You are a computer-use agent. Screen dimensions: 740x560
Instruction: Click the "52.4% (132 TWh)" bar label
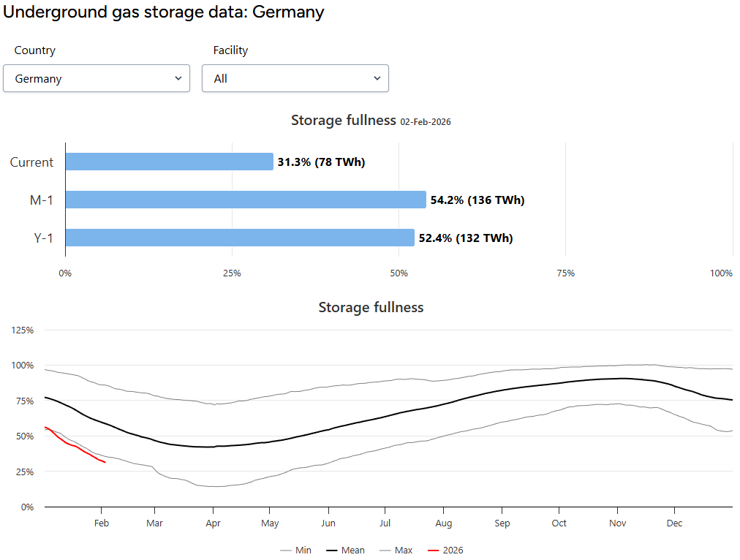(466, 238)
